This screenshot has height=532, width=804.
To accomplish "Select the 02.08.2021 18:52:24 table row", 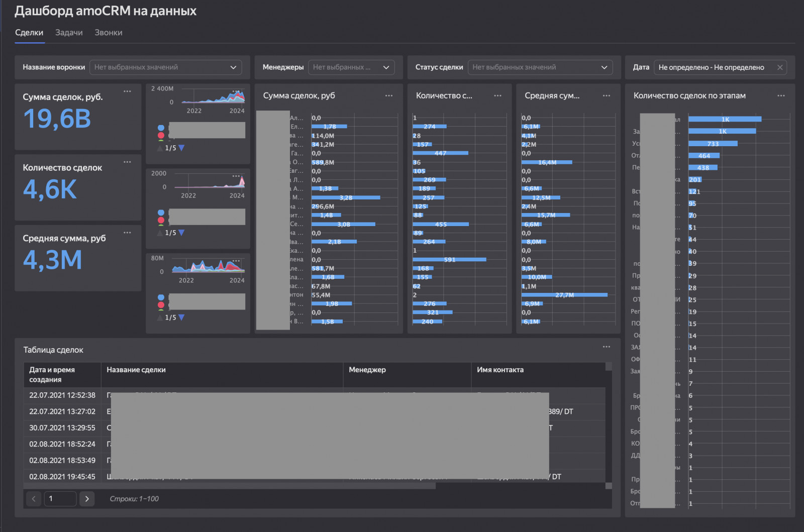I will pos(314,444).
